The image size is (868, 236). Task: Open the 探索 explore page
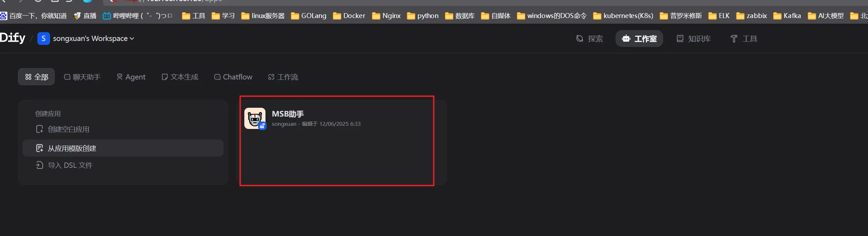point(589,39)
